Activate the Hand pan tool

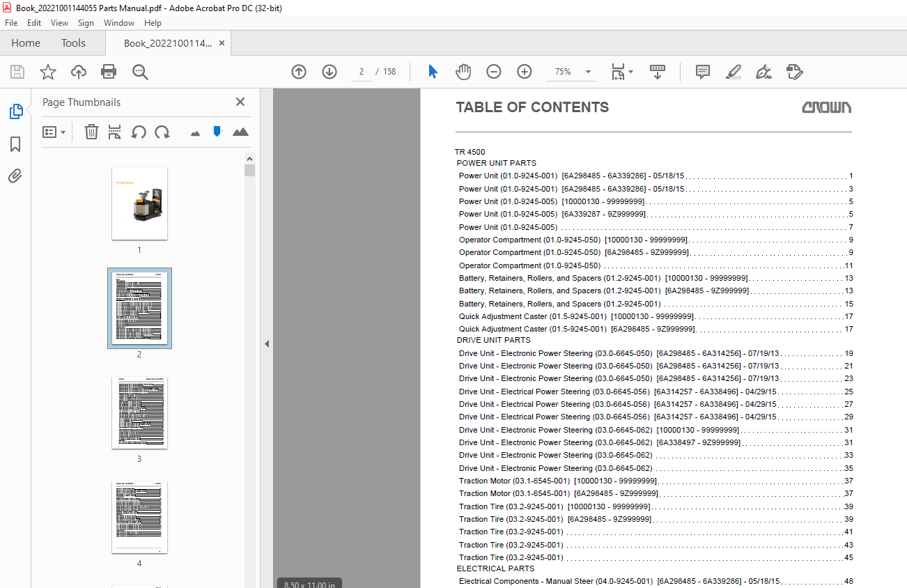point(463,72)
